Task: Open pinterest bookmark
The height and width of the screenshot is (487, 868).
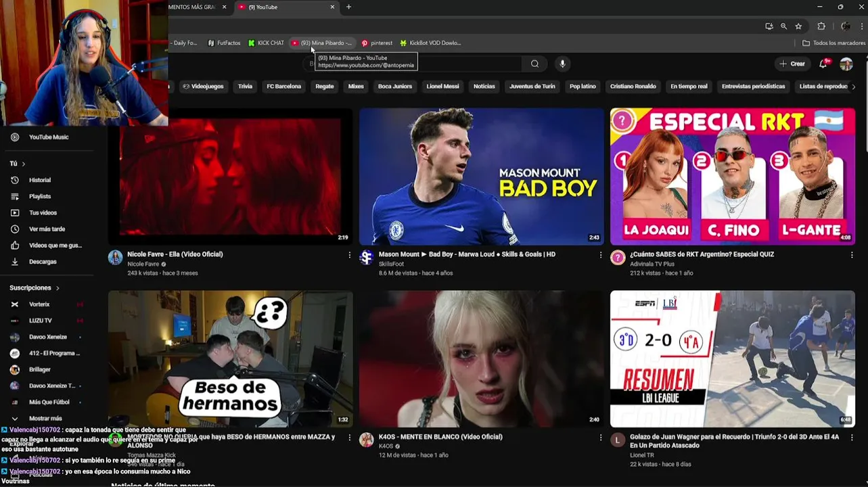Action: (377, 43)
